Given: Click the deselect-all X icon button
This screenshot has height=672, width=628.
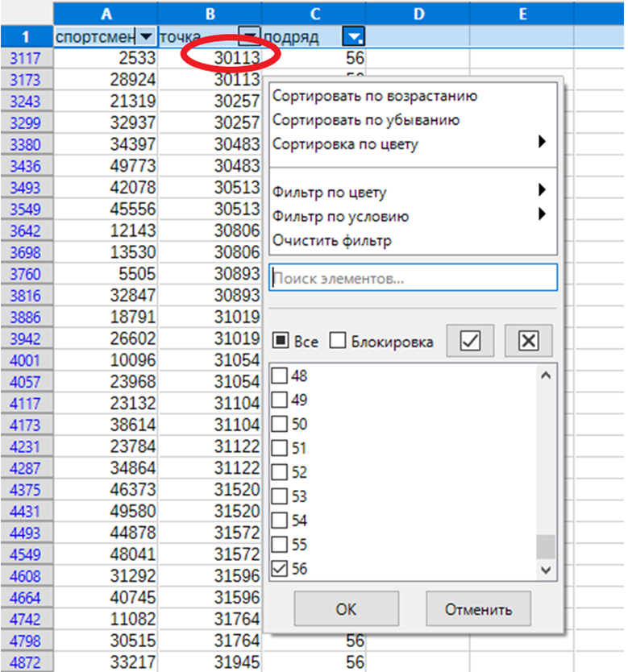Looking at the screenshot, I should (x=528, y=341).
